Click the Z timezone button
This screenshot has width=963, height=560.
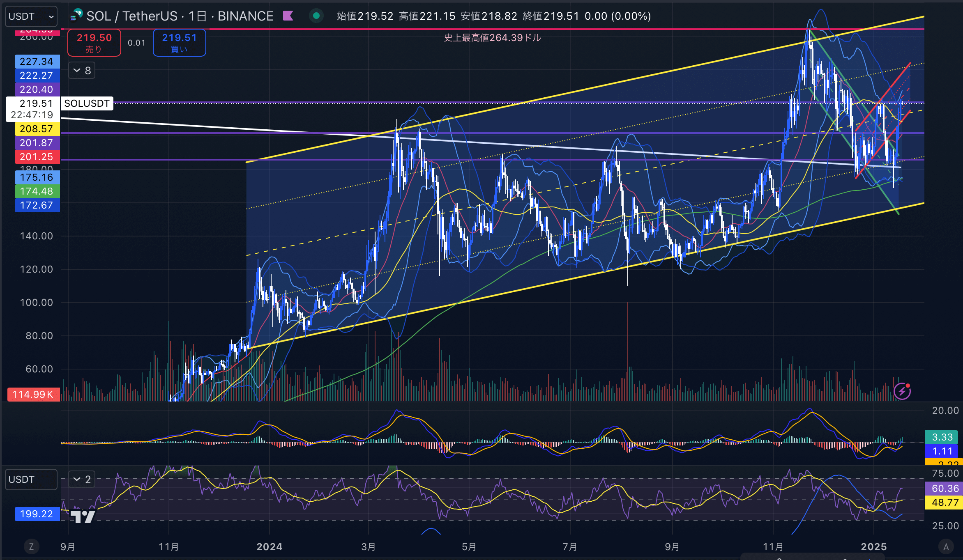(31, 546)
